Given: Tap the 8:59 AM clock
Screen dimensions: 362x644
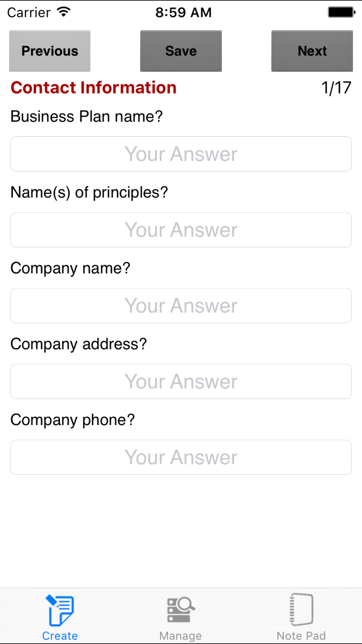Looking at the screenshot, I should [x=183, y=12].
